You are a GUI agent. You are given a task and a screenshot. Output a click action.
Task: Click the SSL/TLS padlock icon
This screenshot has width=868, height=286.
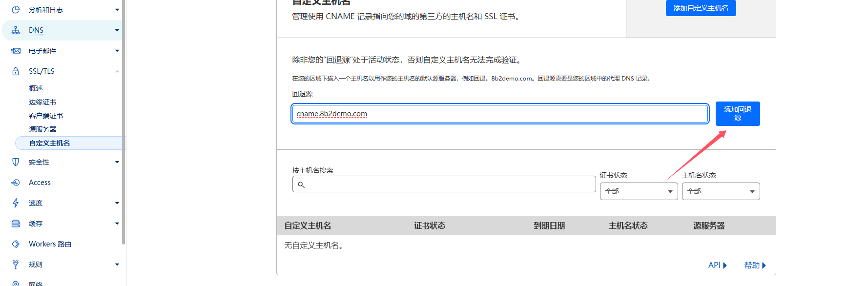coord(15,71)
